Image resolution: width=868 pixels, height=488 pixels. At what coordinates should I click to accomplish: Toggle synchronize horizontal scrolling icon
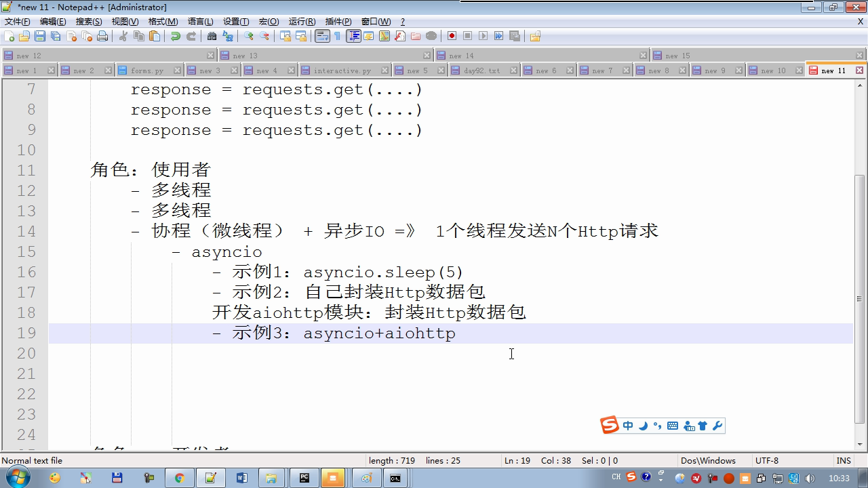point(301,36)
